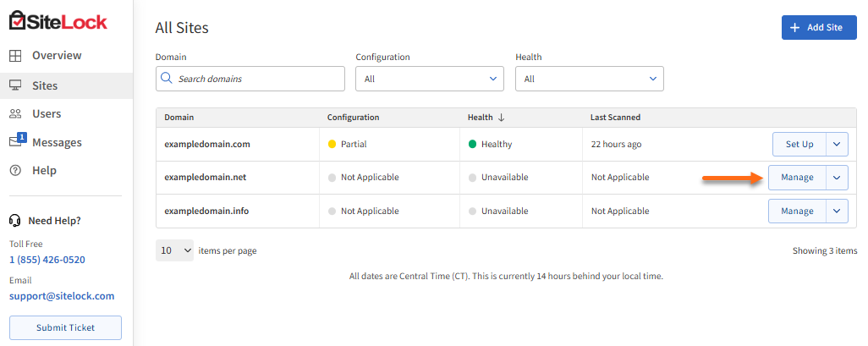
Task: Click the Health column sort arrow
Action: pyautogui.click(x=502, y=118)
